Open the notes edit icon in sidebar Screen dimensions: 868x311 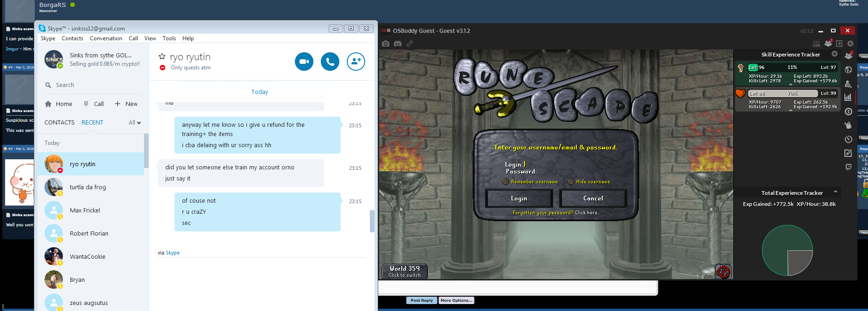(x=848, y=153)
